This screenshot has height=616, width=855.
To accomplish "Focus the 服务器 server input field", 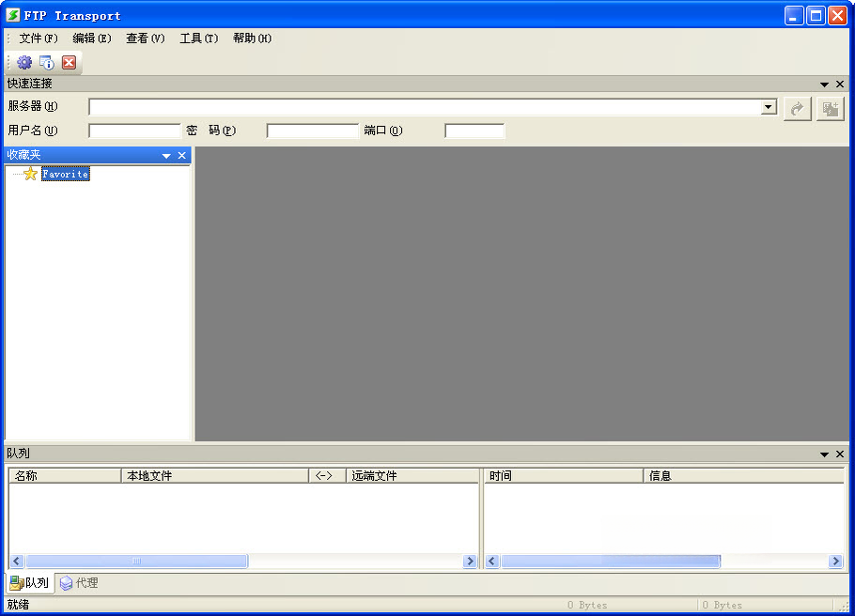I will click(x=426, y=107).
